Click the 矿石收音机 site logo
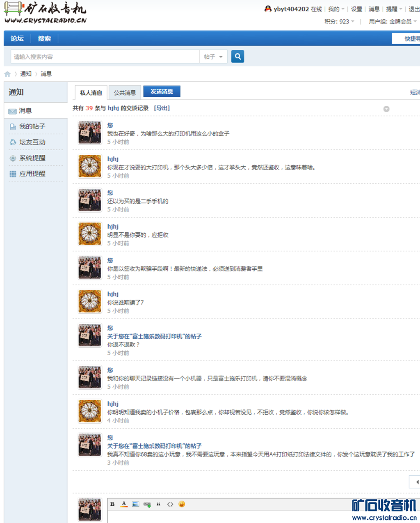420x523 pixels. (x=45, y=12)
